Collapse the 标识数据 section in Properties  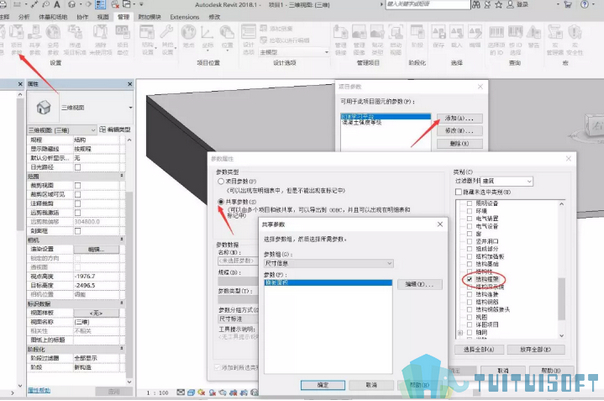coord(122,304)
